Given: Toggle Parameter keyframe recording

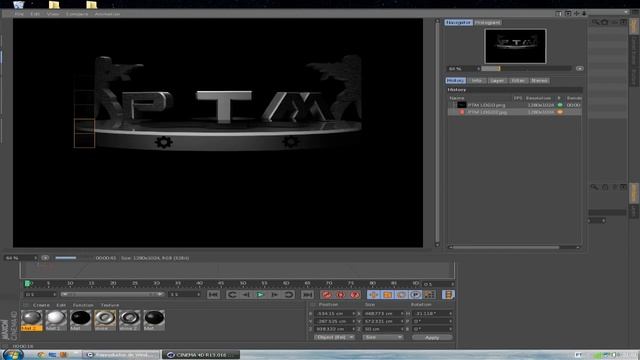Looking at the screenshot, I should (415, 294).
